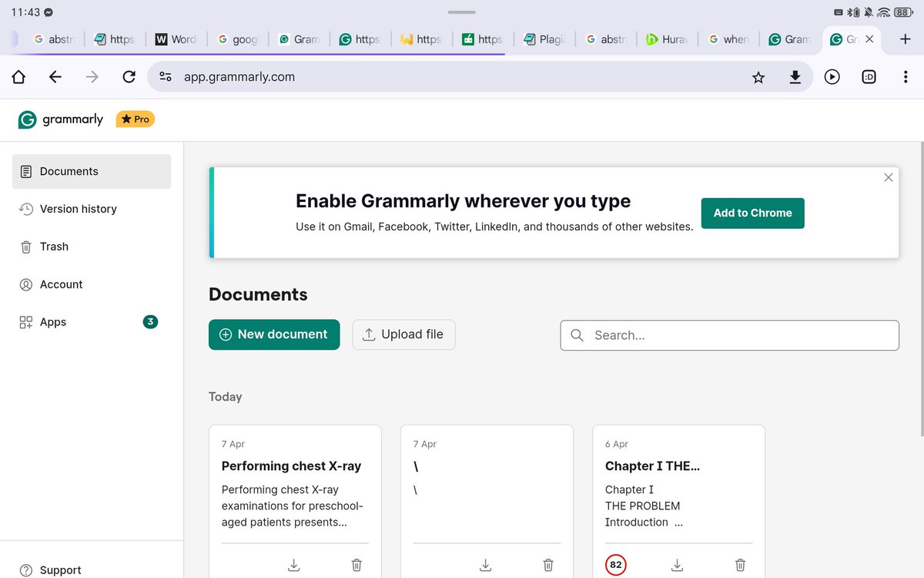Delete the Chapter I document
924x578 pixels.
click(x=740, y=565)
